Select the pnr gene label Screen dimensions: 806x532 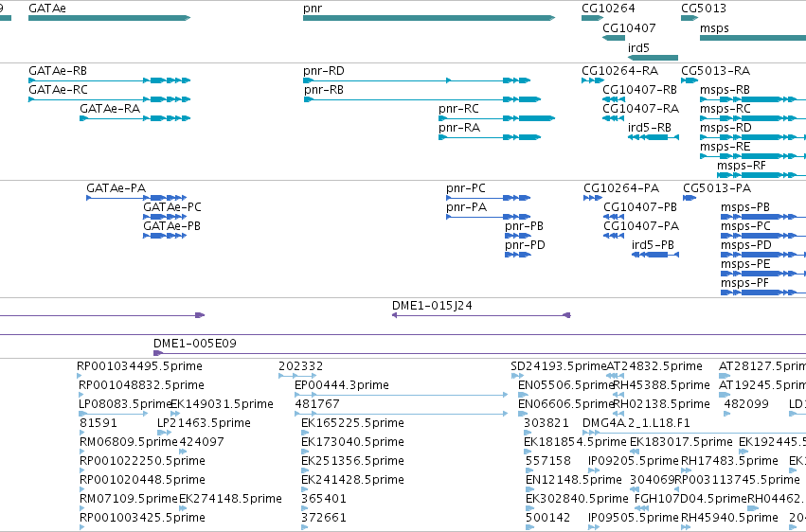pos(313,9)
